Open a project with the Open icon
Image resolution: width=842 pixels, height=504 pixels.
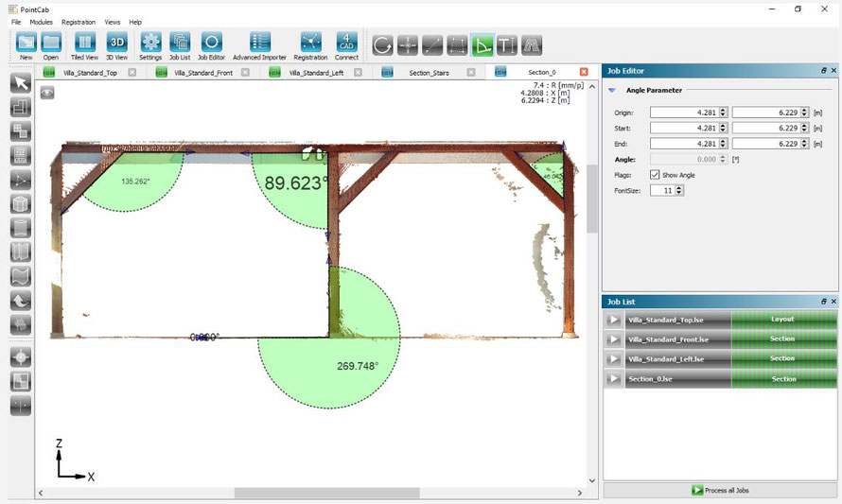[x=51, y=43]
